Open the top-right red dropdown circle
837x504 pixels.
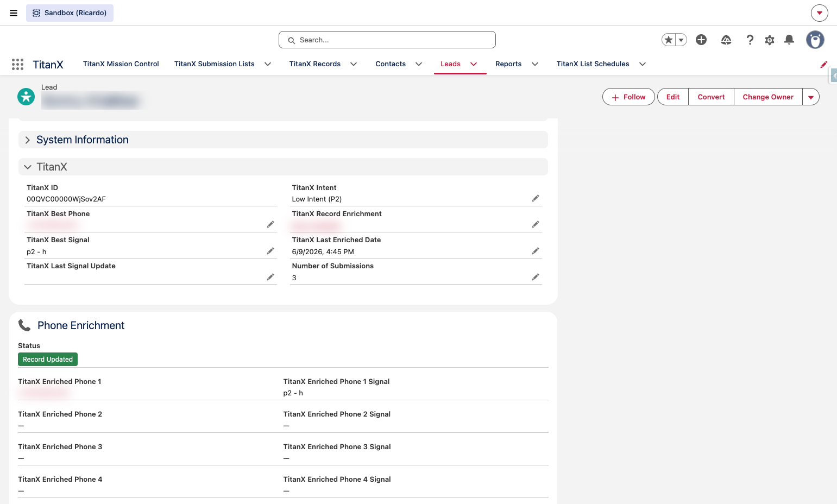(820, 13)
